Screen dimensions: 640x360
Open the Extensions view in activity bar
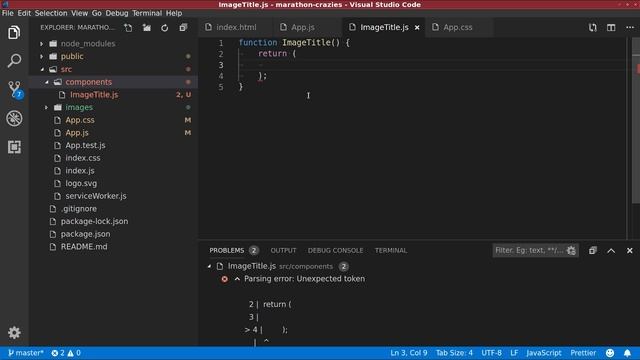(x=14, y=147)
